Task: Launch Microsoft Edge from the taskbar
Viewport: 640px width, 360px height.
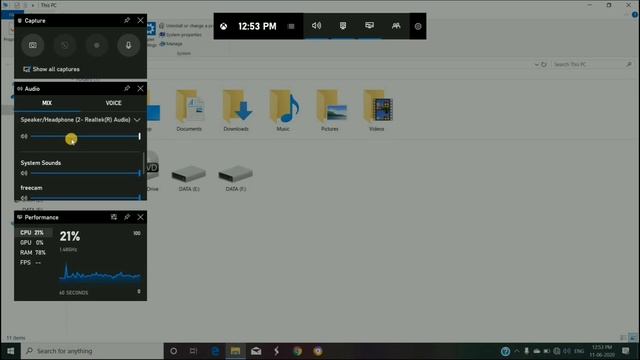Action: point(215,351)
